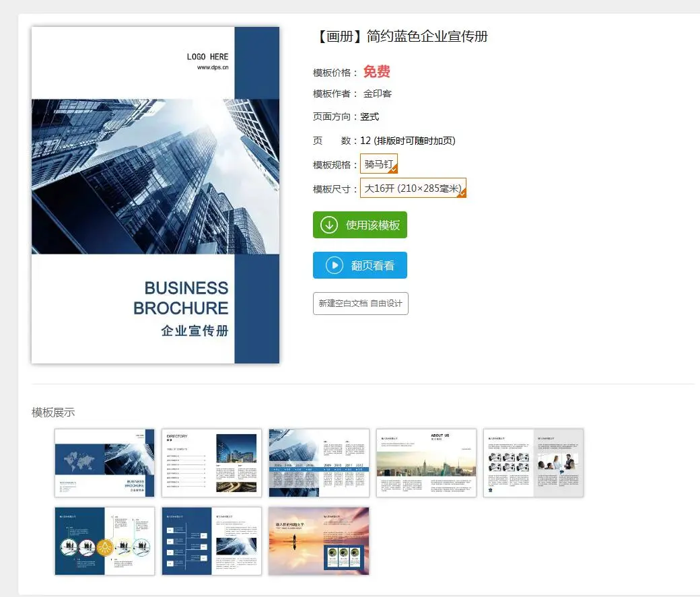This screenshot has width=700, height=597.
Task: Click the green 使用该模板 button
Action: pos(360,225)
